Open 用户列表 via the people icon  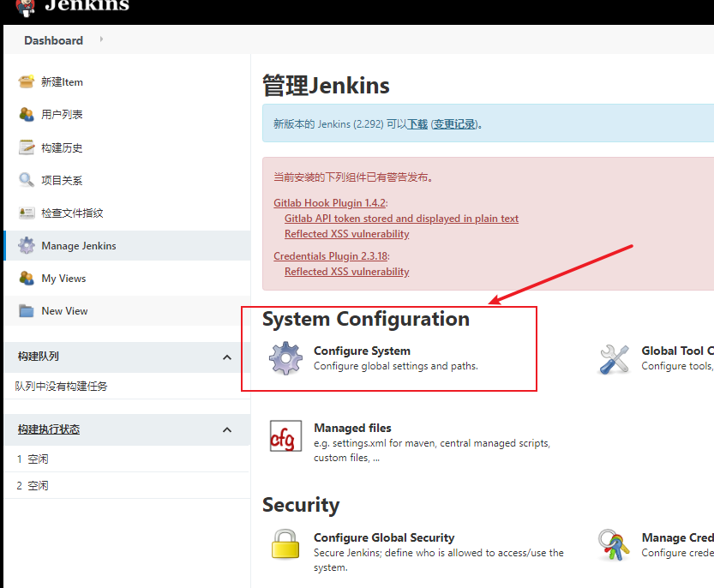pos(24,114)
